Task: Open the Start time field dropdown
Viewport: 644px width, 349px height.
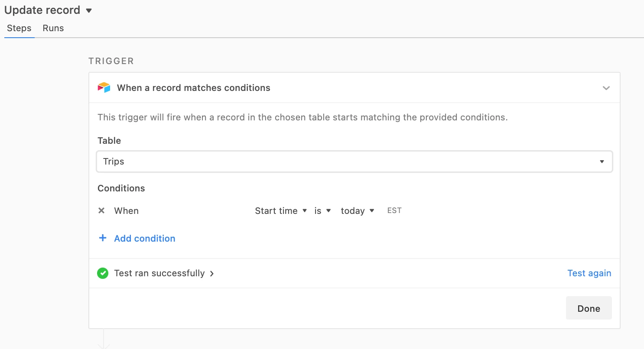Action: [x=281, y=211]
